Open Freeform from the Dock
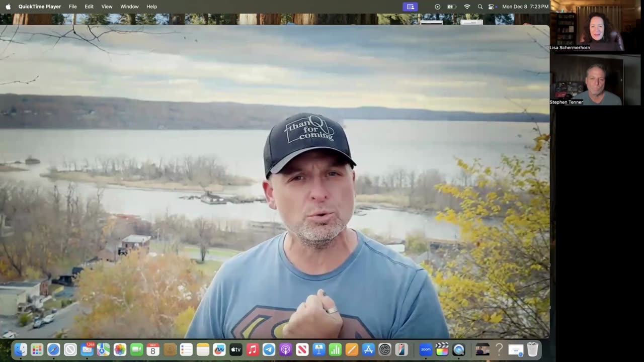The image size is (644, 362). click(x=219, y=349)
